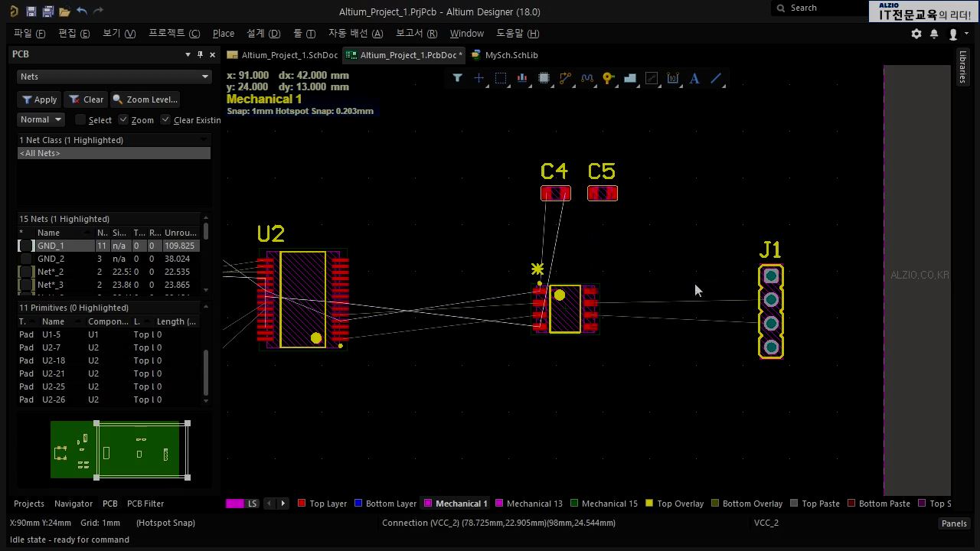Open the Projects panel tab
This screenshot has height=551, width=980.
click(x=29, y=504)
